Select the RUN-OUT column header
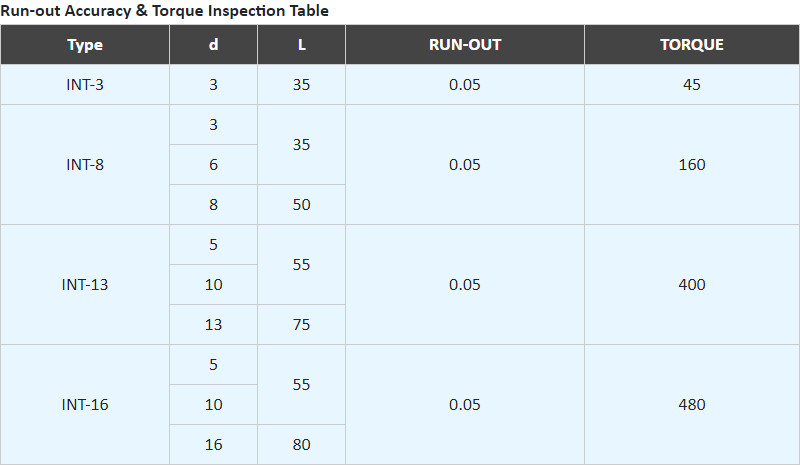 pos(465,45)
